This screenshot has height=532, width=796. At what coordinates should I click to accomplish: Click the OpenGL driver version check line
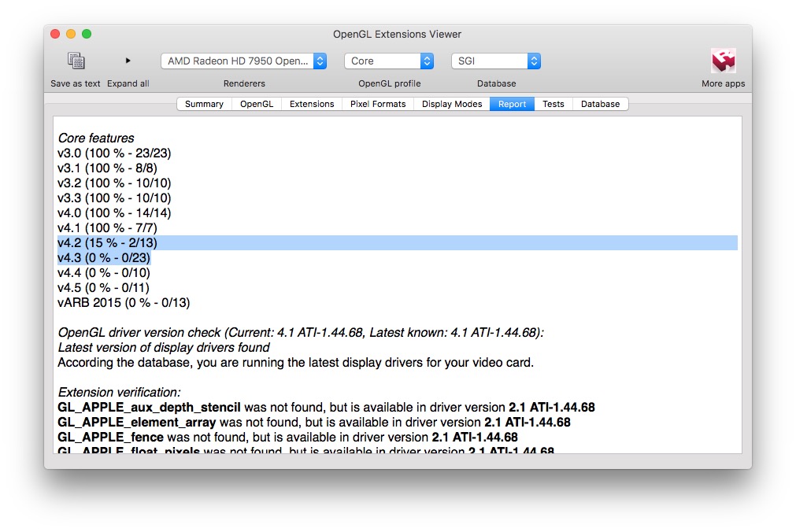tap(301, 333)
